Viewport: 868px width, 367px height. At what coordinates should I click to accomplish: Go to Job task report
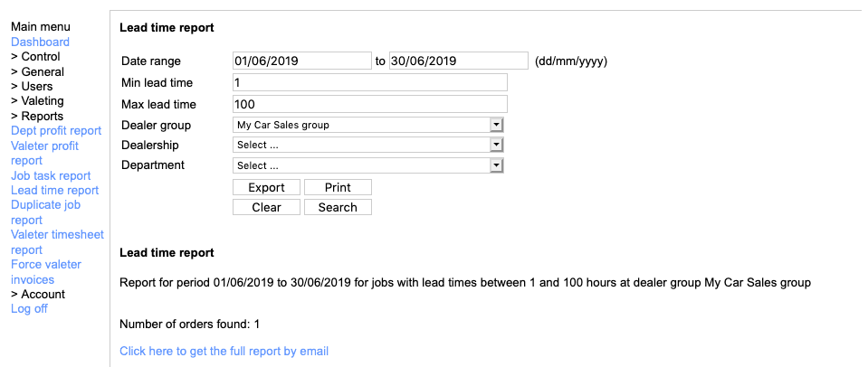coord(51,175)
